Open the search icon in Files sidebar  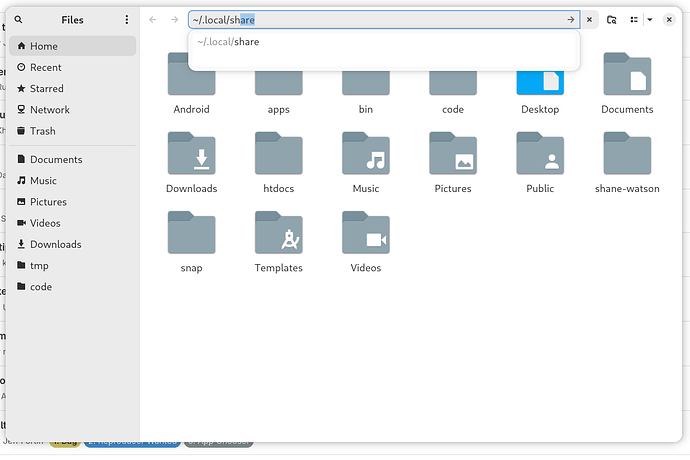[x=18, y=20]
